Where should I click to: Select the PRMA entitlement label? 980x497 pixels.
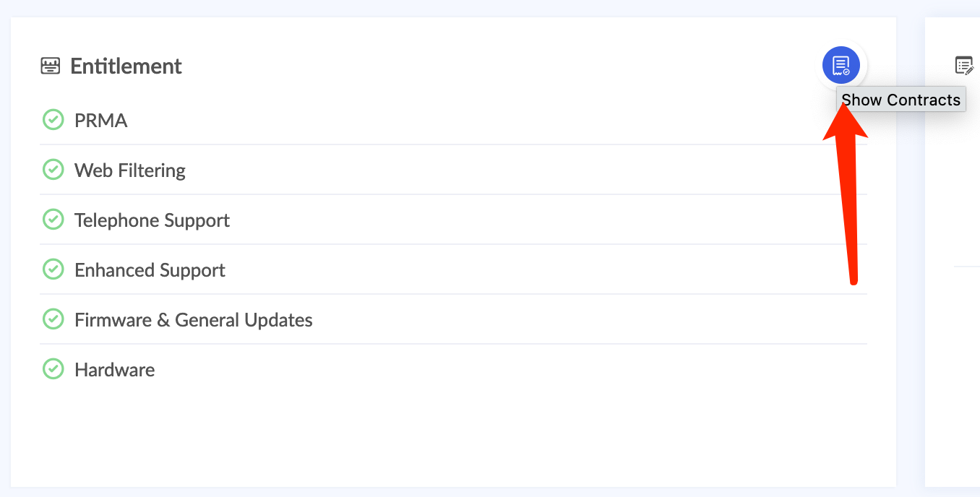point(101,121)
